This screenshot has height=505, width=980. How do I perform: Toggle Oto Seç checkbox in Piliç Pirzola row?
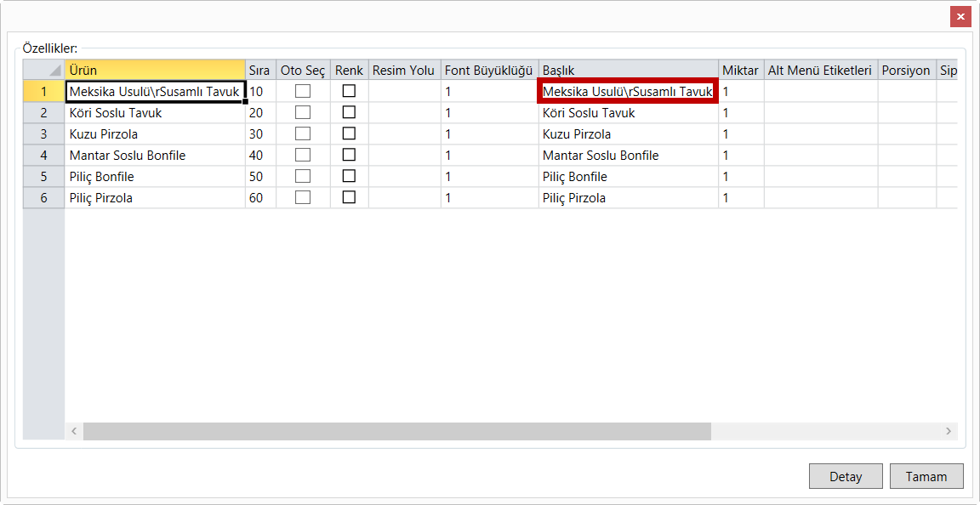coord(303,197)
